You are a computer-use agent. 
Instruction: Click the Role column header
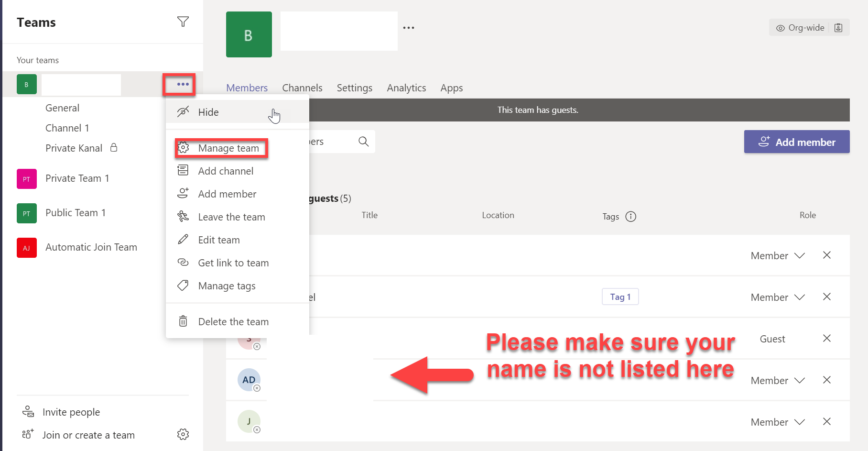pos(808,215)
